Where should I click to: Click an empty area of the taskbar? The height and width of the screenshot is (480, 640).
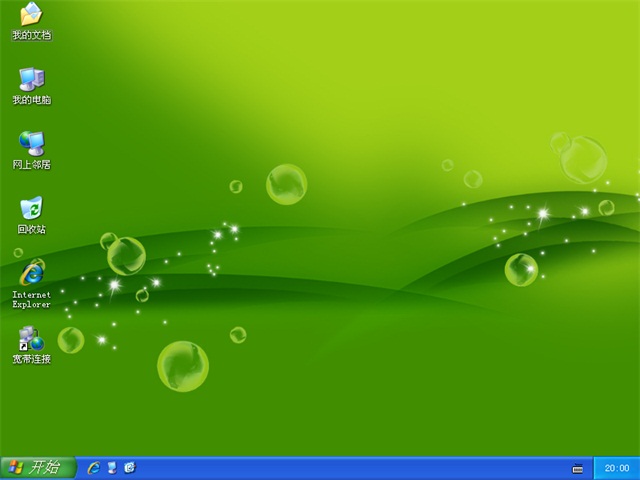pos(350,468)
